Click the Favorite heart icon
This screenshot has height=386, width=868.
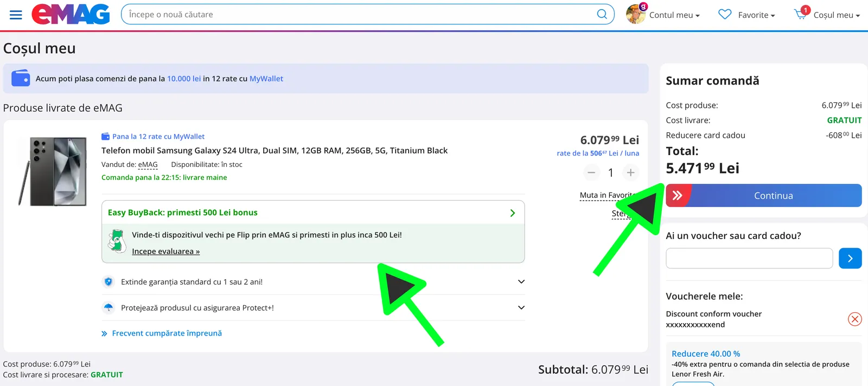coord(725,14)
